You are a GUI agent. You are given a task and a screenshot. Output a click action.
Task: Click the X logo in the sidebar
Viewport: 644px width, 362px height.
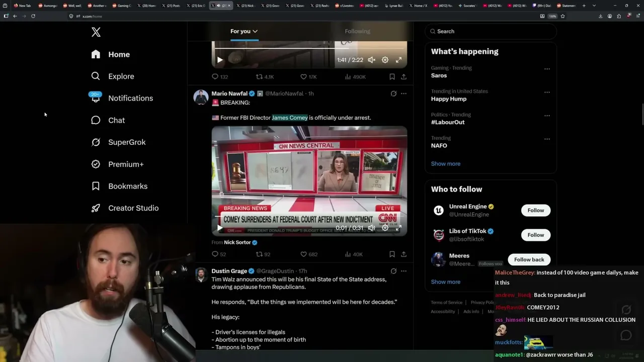[x=96, y=33]
